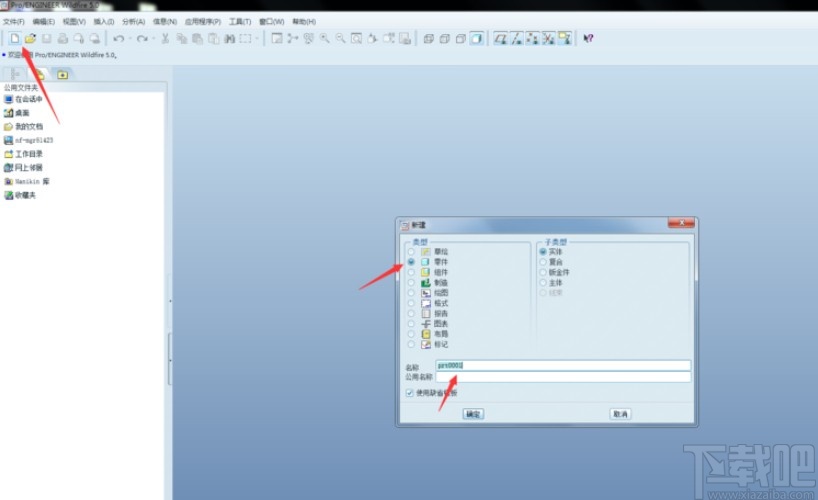Open the 工具(T) menu
The width and height of the screenshot is (818, 500).
point(240,21)
